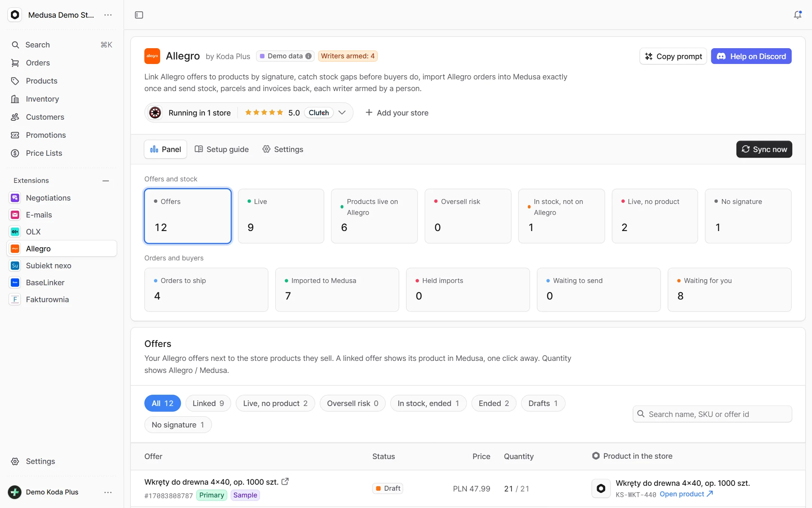This screenshot has width=812, height=508.
Task: Open Demo Koda Plus user menu dots
Action: point(108,492)
